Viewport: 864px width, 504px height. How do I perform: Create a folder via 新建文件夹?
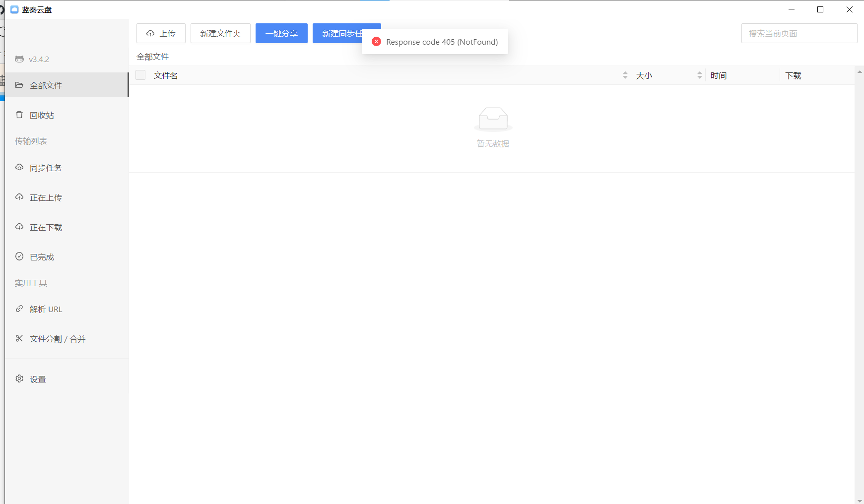click(220, 33)
